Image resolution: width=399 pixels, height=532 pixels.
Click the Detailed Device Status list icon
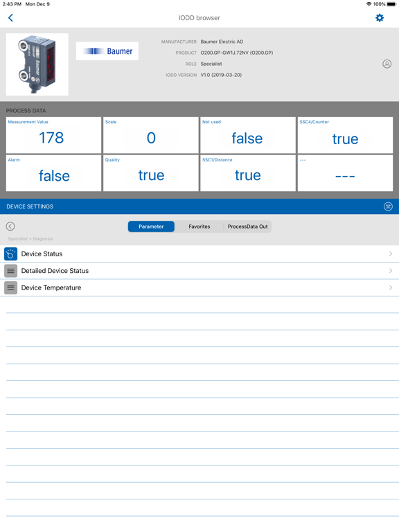coord(10,271)
